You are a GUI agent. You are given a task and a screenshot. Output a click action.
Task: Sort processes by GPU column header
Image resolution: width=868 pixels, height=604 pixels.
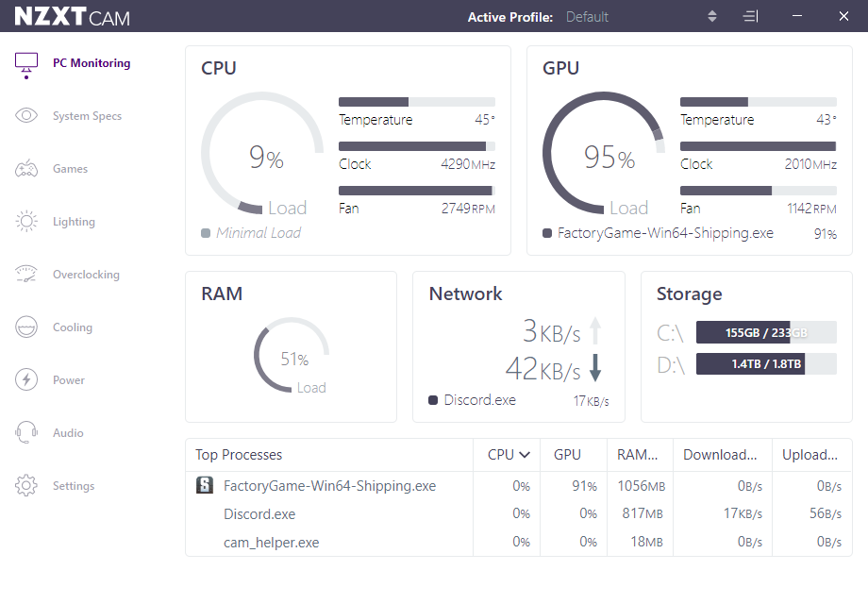(567, 455)
